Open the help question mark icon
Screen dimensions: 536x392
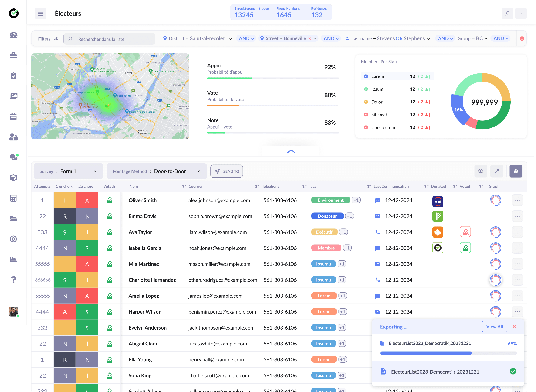14,280
